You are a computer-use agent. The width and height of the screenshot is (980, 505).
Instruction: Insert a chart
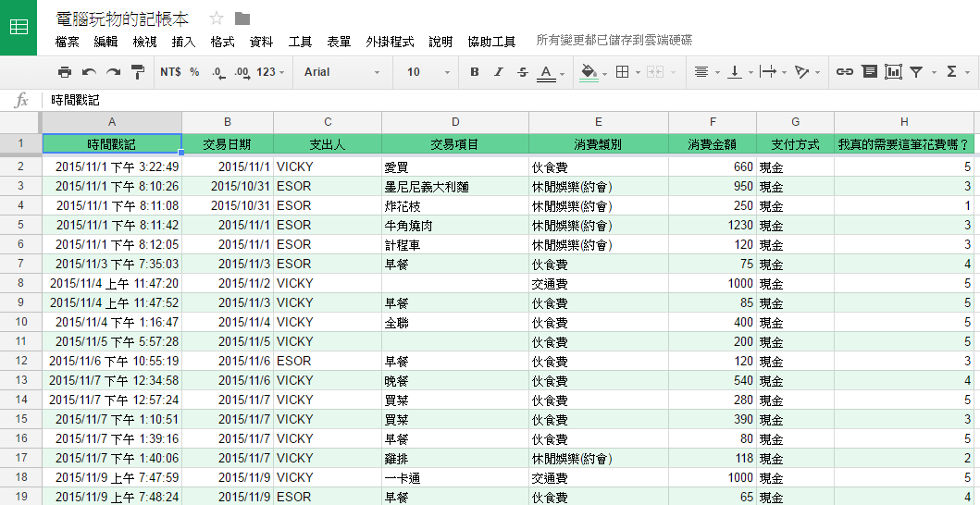click(x=894, y=72)
